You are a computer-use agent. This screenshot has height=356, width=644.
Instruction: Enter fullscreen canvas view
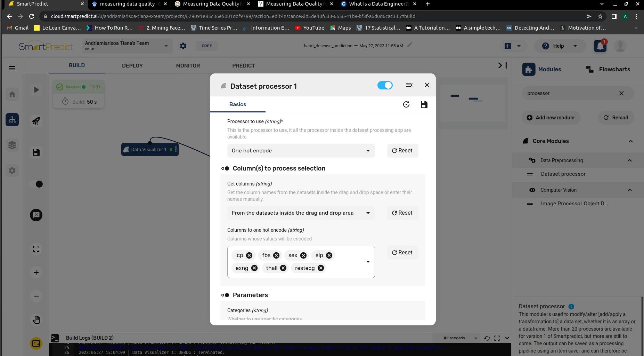pyautogui.click(x=36, y=249)
